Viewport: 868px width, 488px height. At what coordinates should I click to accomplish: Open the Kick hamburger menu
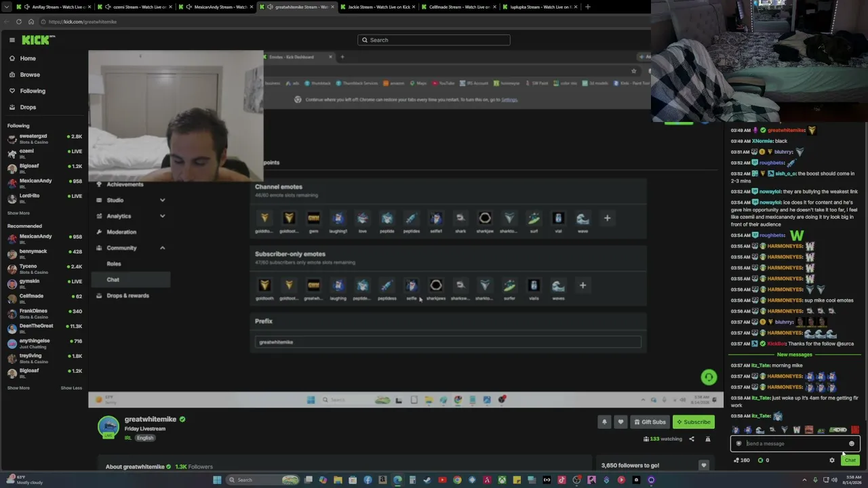point(12,40)
